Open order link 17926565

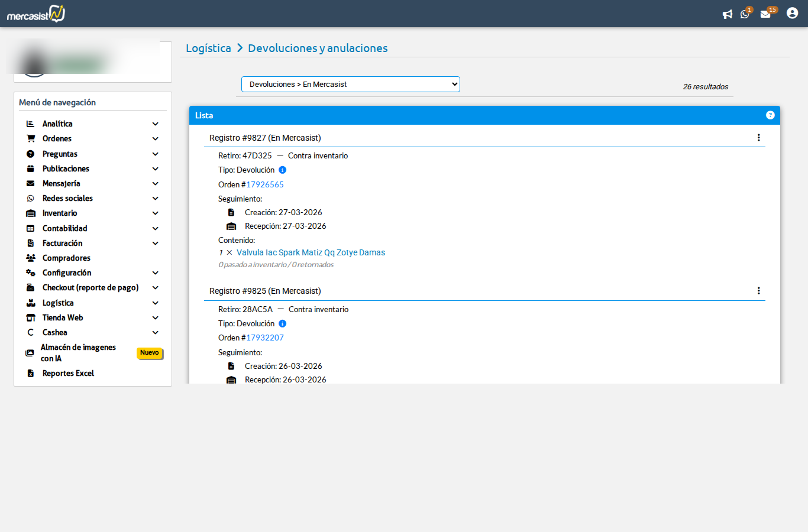[265, 185]
